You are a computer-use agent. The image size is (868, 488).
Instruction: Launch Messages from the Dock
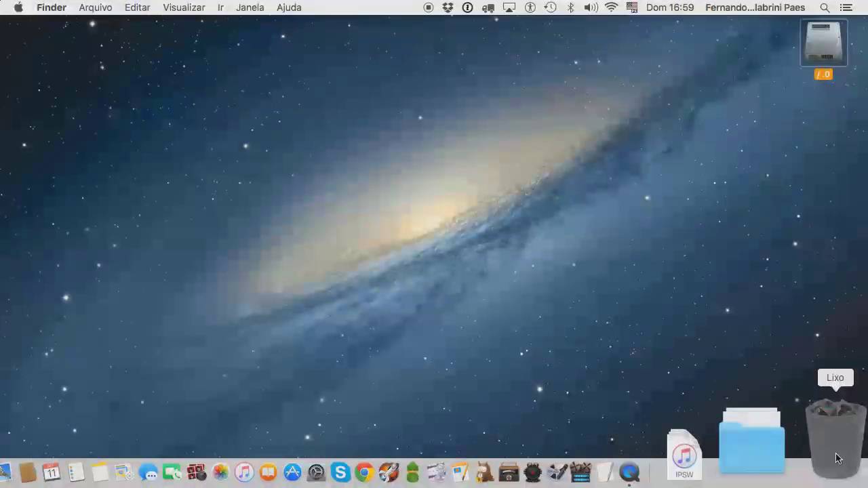[148, 472]
